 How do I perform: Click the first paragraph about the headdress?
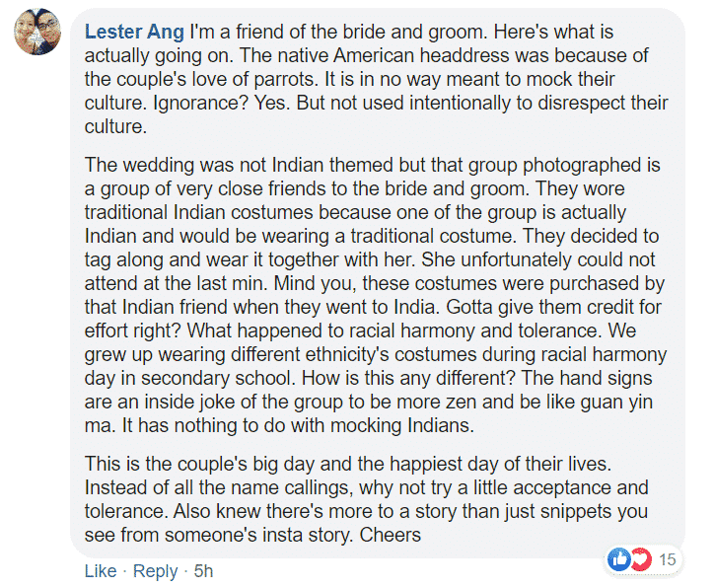[376, 79]
